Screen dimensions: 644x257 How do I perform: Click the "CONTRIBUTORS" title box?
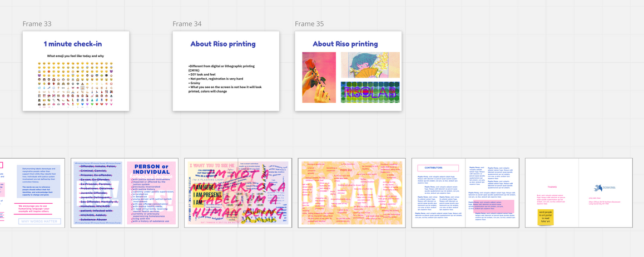point(438,168)
